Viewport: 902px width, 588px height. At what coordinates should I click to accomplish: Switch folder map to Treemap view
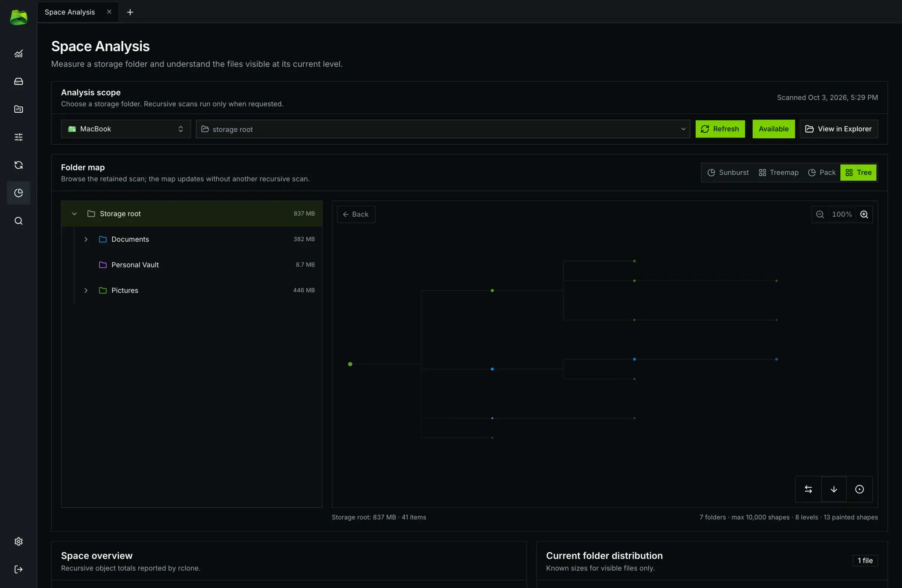click(x=778, y=172)
